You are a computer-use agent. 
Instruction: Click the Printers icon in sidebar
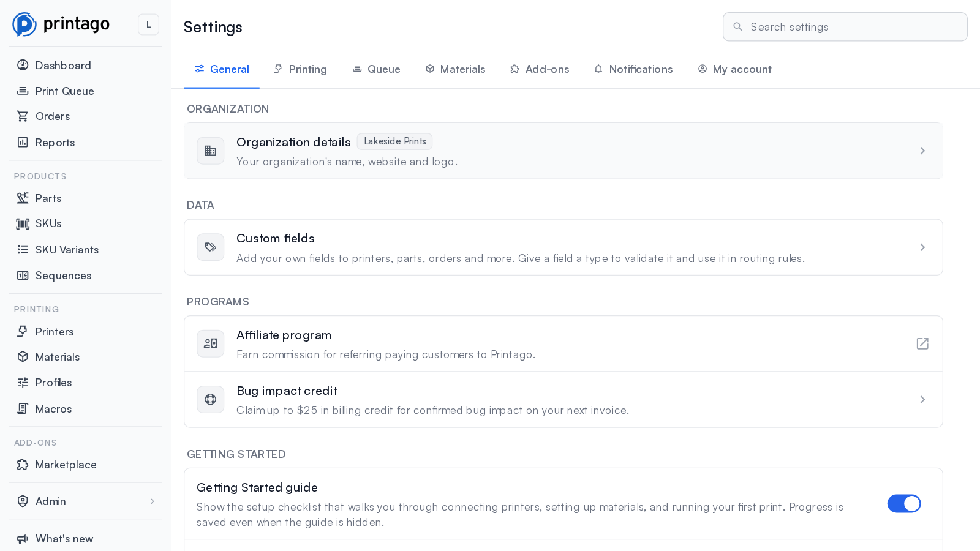(x=23, y=332)
